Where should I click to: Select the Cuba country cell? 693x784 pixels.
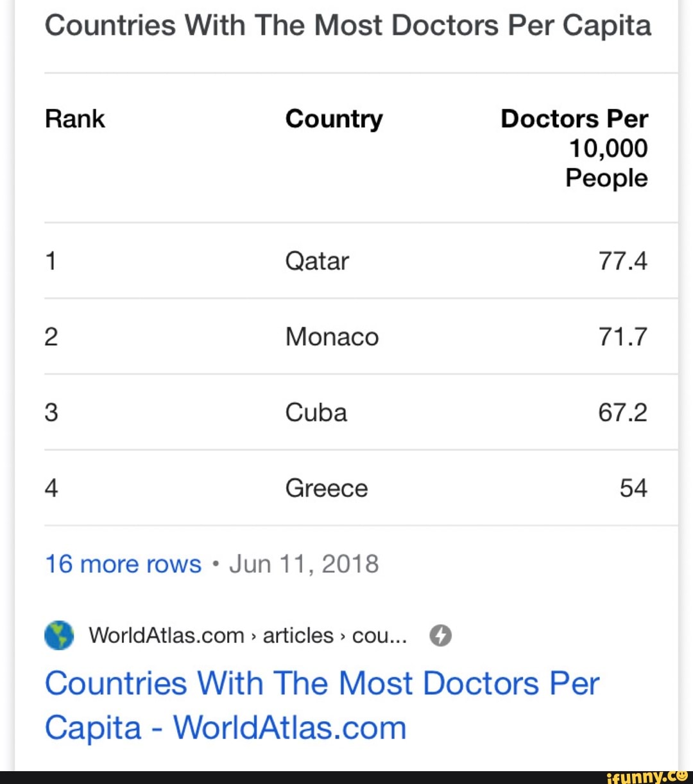point(316,413)
